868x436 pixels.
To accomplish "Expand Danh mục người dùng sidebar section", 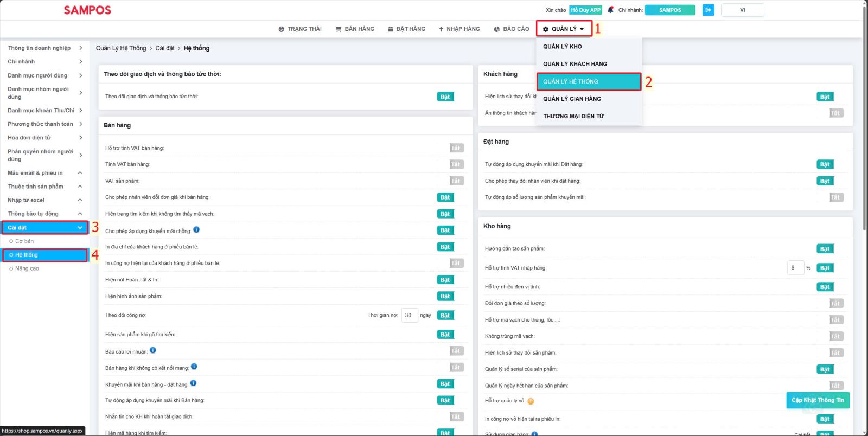I will pos(45,75).
